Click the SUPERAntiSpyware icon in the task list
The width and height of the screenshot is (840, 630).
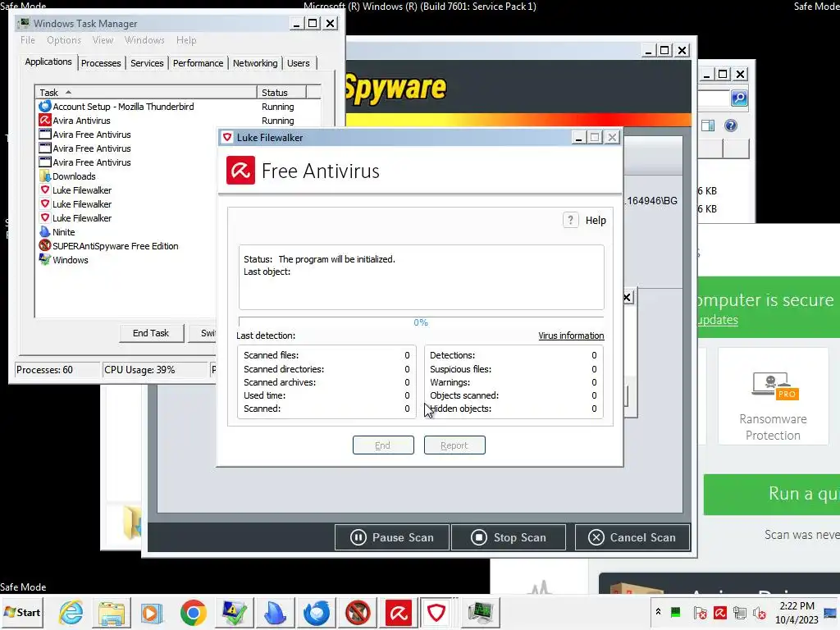[x=45, y=245]
